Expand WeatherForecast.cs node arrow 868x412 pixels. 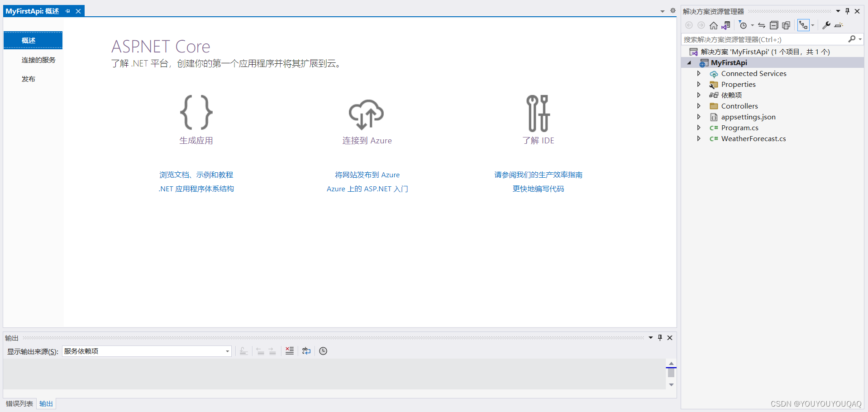click(x=699, y=138)
